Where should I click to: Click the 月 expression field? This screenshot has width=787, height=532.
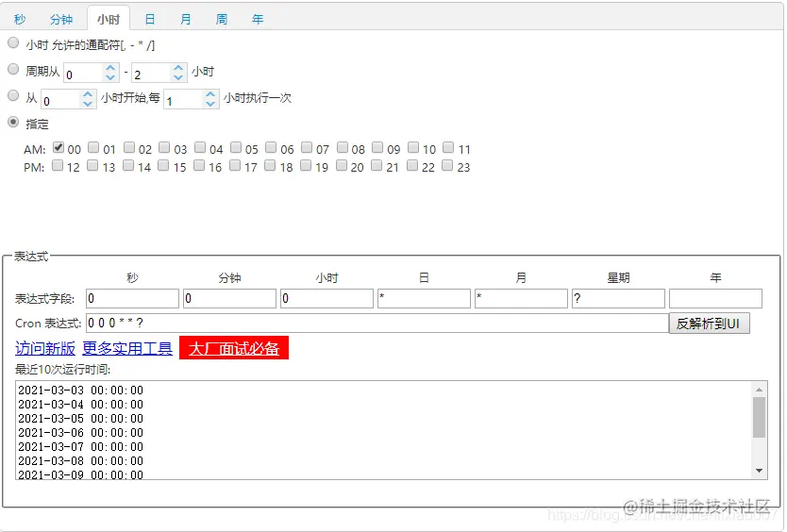[x=522, y=298]
